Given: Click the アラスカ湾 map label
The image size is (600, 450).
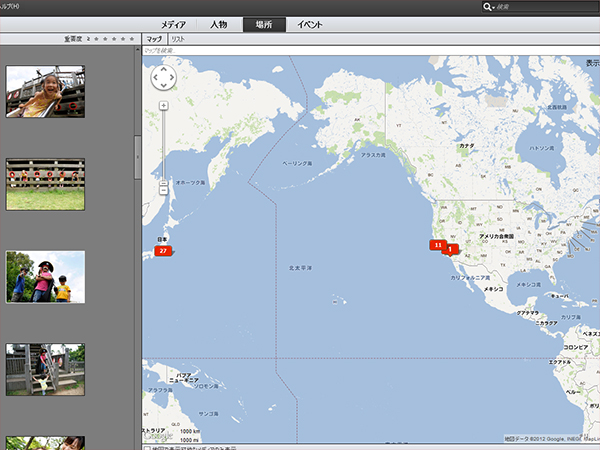Looking at the screenshot, I should tap(373, 155).
